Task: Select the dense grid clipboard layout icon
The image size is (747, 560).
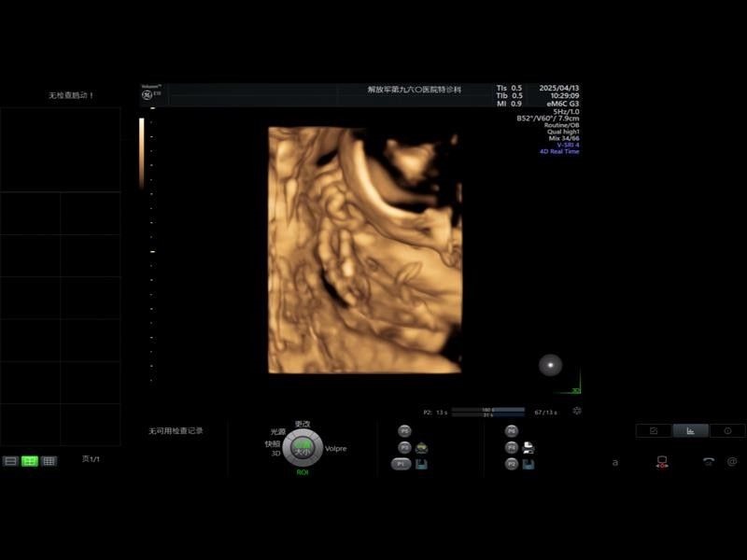Action: coord(49,461)
